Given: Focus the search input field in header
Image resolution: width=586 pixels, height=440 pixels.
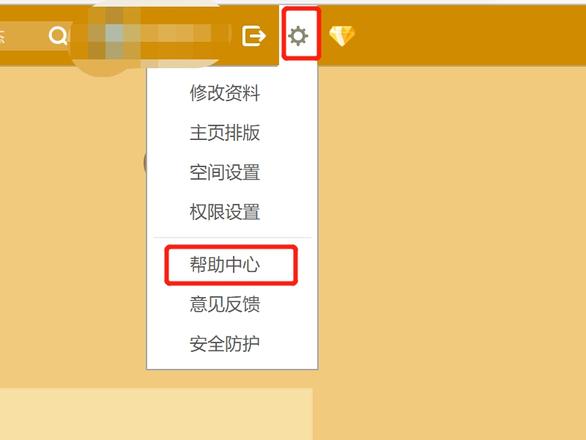Looking at the screenshot, I should [22, 36].
